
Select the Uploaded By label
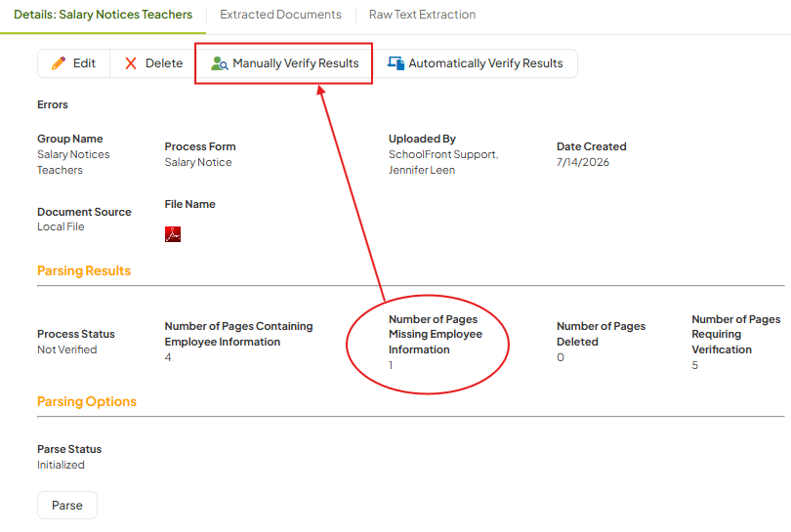click(x=422, y=139)
